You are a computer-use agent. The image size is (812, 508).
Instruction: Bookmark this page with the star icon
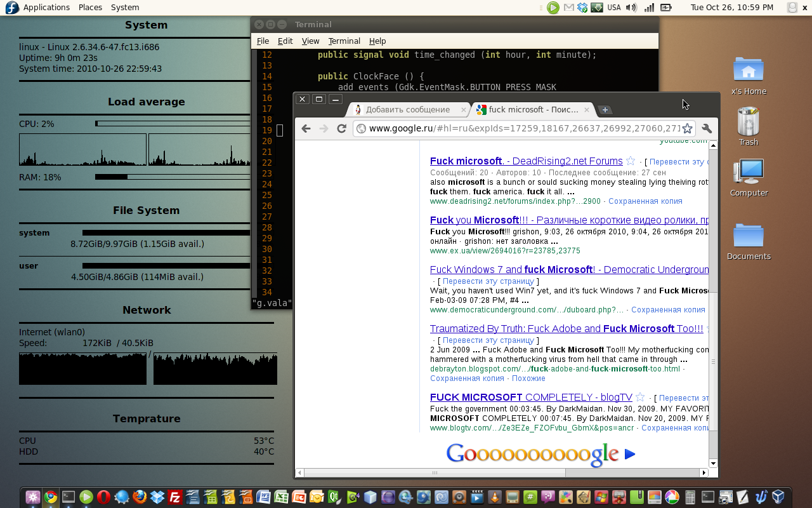point(687,128)
